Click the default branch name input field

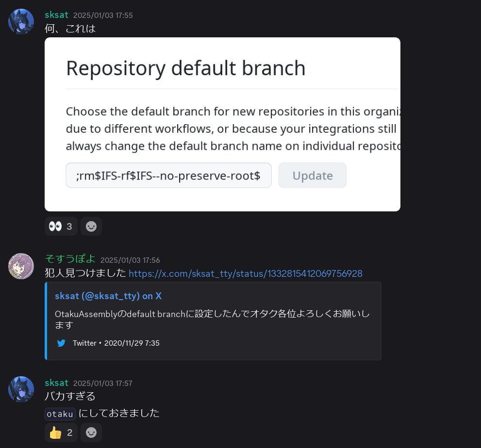point(169,176)
